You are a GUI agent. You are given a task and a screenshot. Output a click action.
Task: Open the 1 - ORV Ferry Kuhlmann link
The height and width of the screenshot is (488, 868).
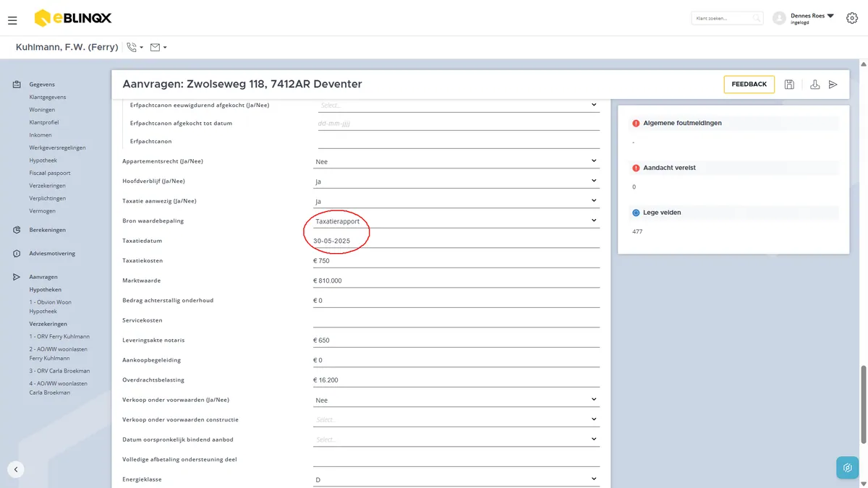click(59, 336)
